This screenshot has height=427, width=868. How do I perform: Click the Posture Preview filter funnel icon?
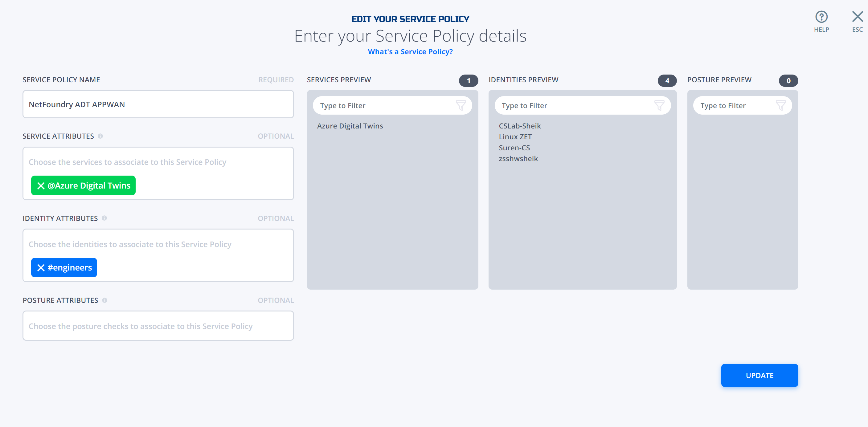pos(780,105)
